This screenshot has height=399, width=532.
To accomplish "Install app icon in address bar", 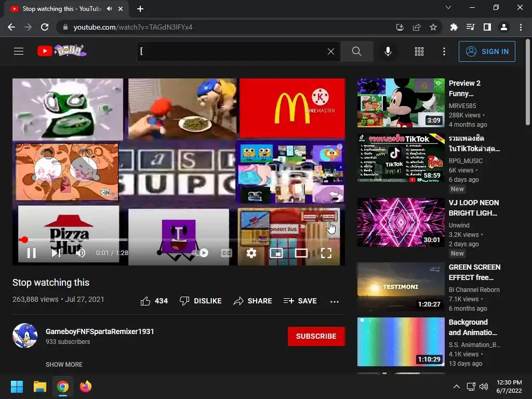I will (x=400, y=27).
